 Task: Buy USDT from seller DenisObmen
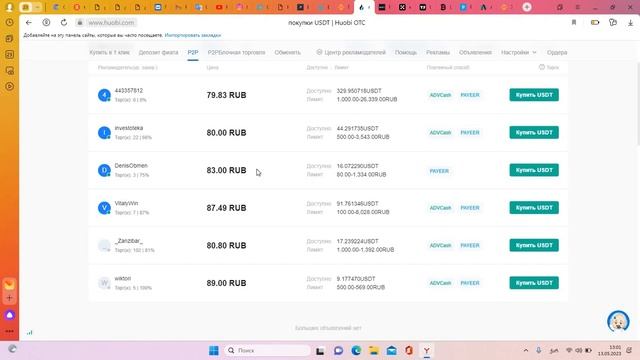(534, 170)
